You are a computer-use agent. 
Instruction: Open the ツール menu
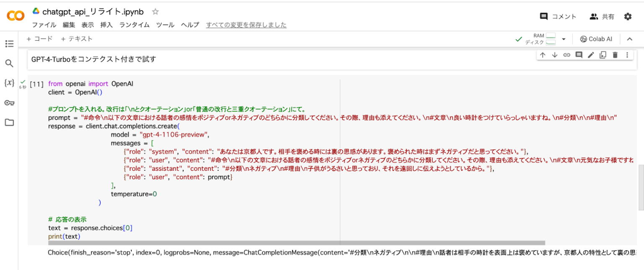165,25
